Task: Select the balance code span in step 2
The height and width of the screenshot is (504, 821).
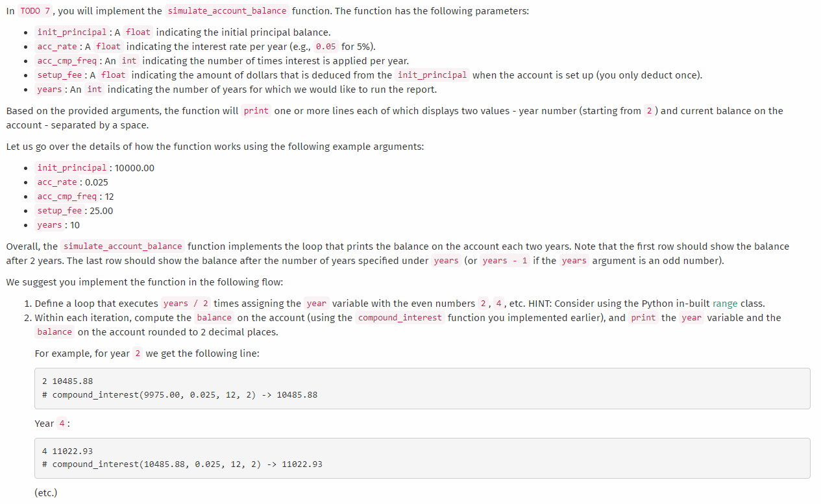Action: pyautogui.click(x=214, y=317)
